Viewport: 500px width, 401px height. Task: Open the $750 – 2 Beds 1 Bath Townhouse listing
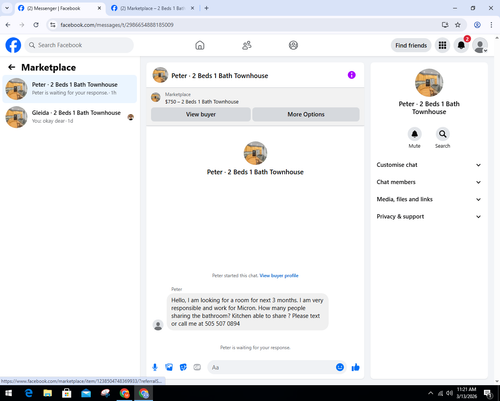[202, 102]
